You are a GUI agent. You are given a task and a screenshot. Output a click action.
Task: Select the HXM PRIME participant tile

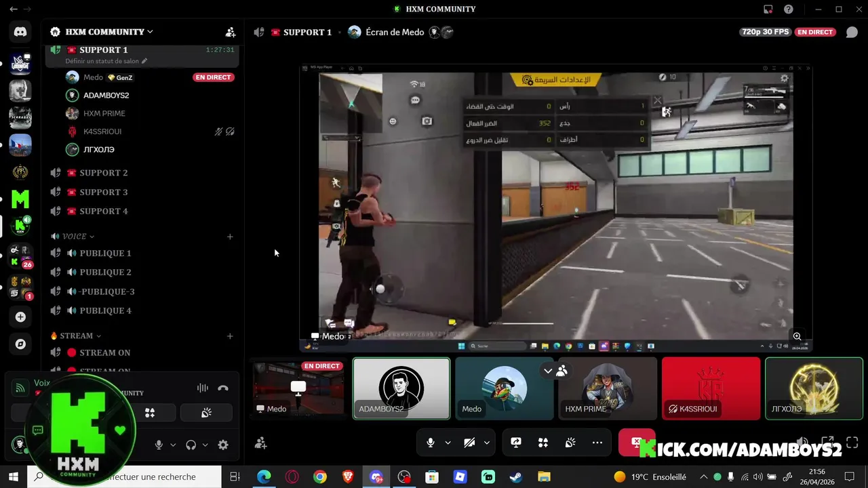click(x=608, y=388)
